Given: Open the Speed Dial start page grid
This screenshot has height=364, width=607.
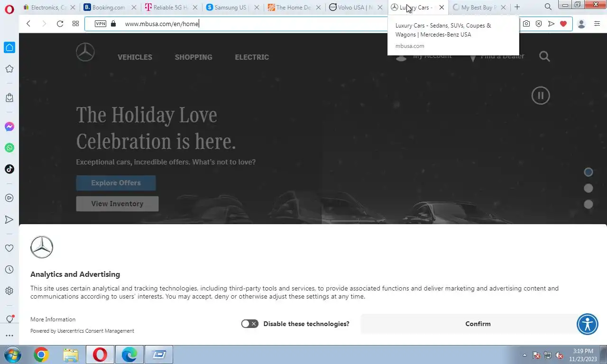Looking at the screenshot, I should [x=75, y=24].
